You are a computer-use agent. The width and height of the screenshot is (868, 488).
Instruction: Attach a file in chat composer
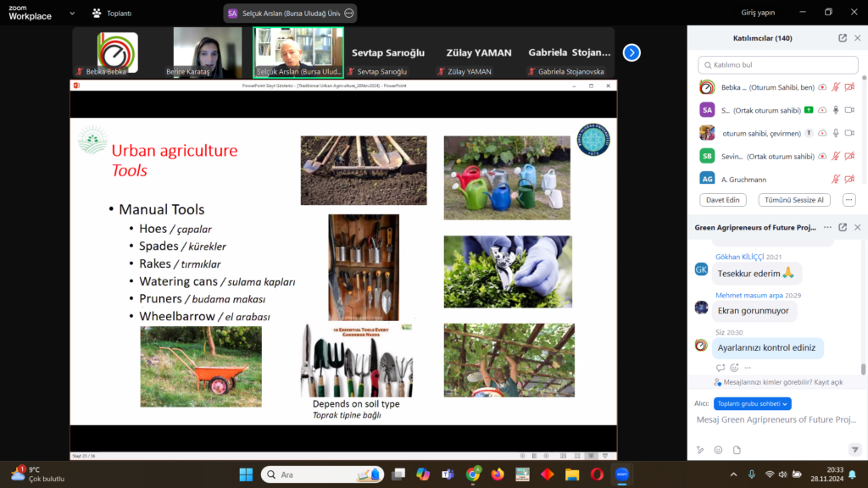[x=737, y=450]
